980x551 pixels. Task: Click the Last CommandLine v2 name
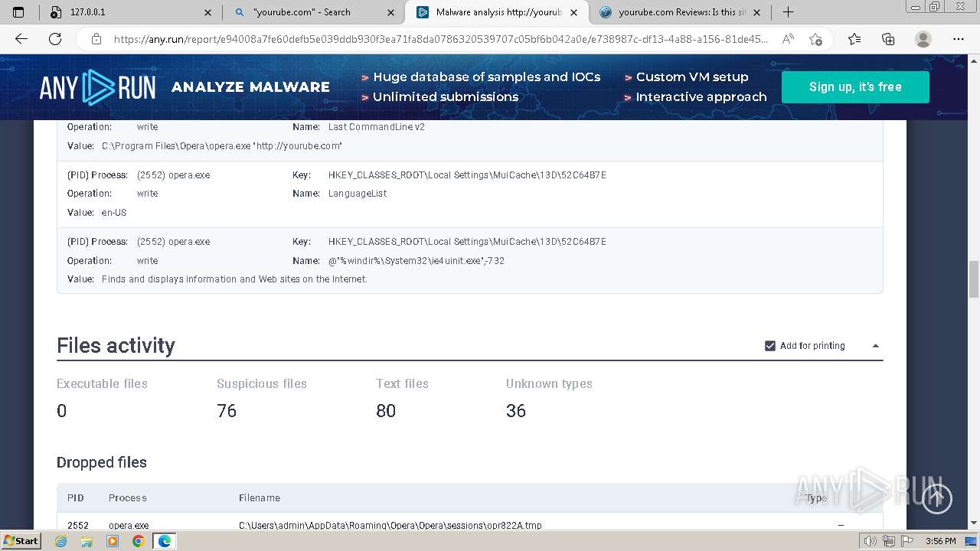click(377, 127)
